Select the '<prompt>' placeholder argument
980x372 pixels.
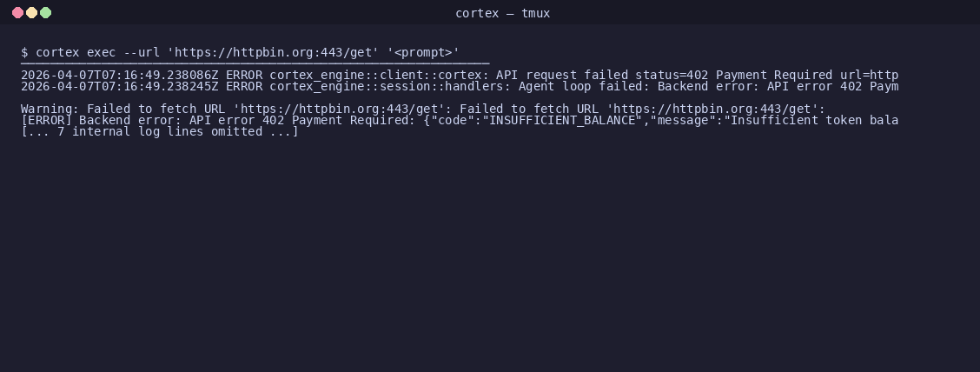click(423, 52)
